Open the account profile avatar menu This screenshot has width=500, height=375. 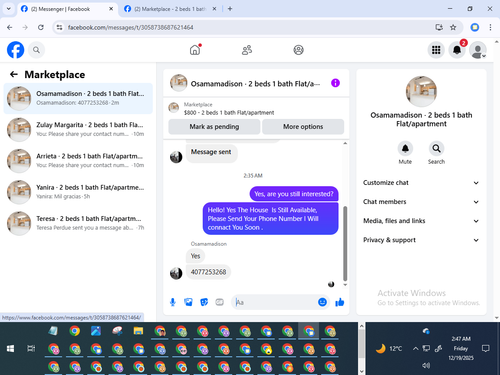pyautogui.click(x=478, y=50)
